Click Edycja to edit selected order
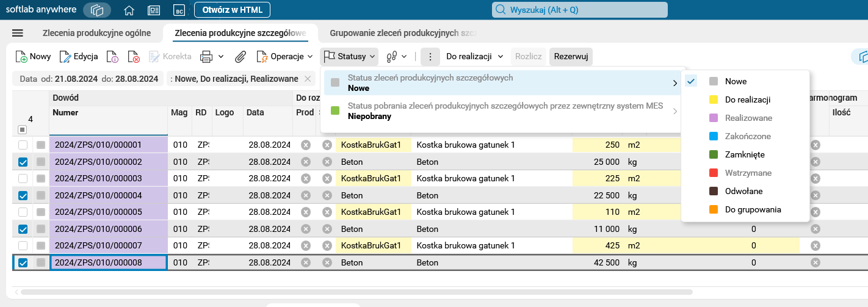The image size is (868, 307). click(x=79, y=57)
